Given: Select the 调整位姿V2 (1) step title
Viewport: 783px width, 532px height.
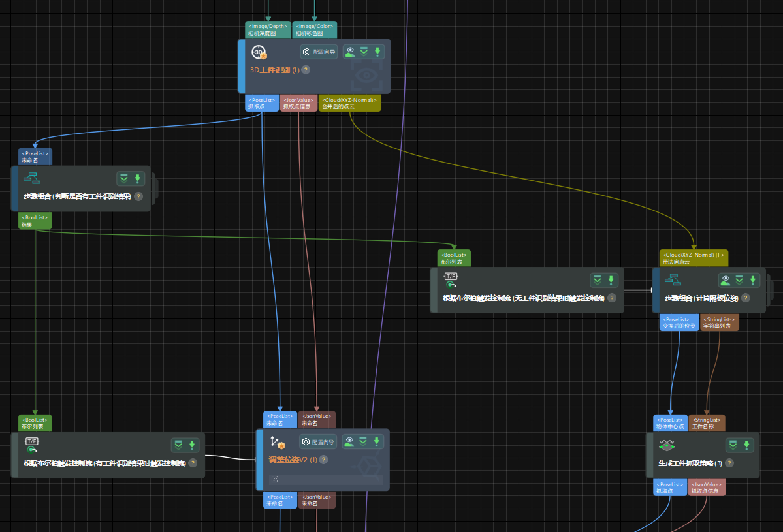Looking at the screenshot, I should pyautogui.click(x=293, y=460).
